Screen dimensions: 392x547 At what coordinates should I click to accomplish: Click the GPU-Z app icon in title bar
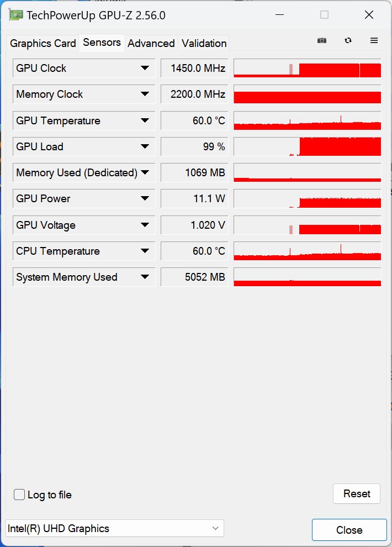tap(16, 15)
